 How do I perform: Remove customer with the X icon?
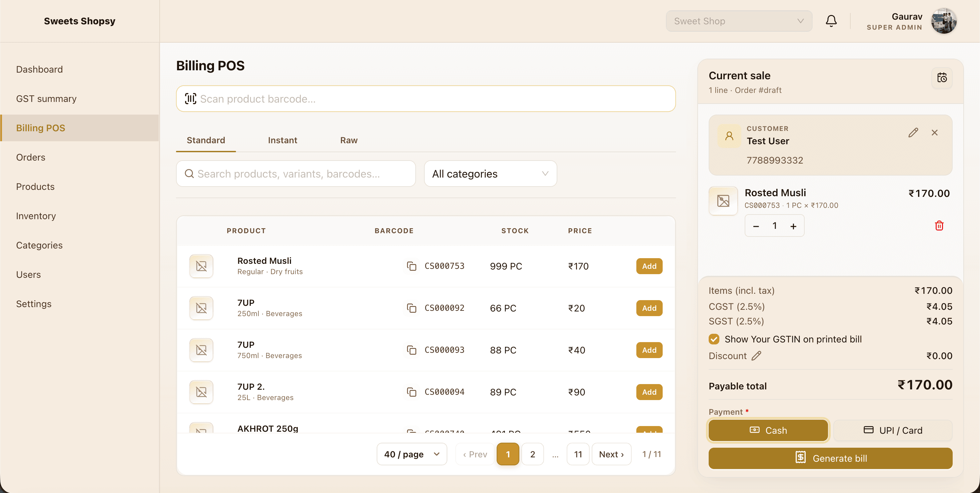tap(934, 133)
